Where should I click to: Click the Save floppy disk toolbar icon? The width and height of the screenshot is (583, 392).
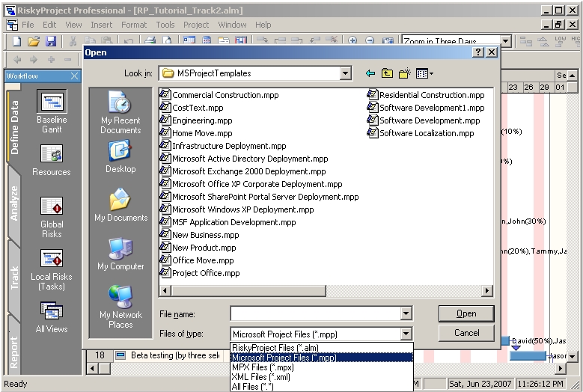pyautogui.click(x=51, y=41)
